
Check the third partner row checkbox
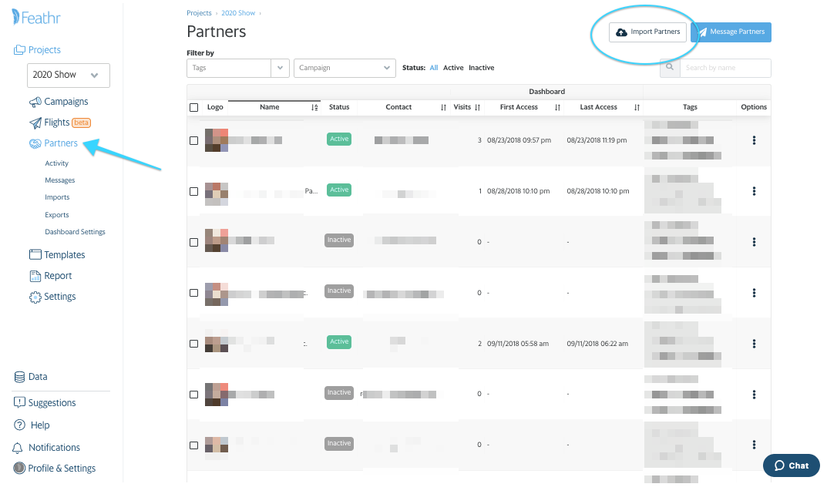pos(194,242)
